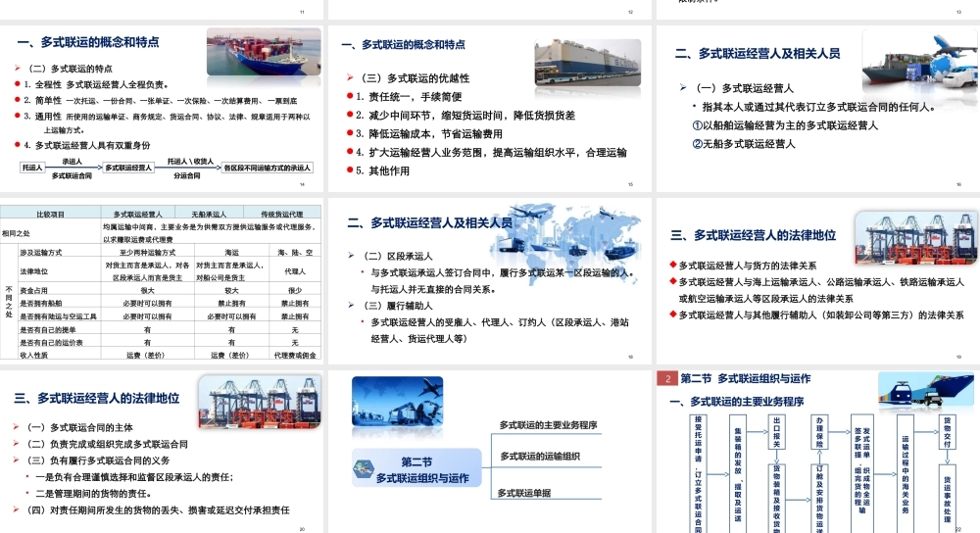This screenshot has width=980, height=533.
Task: Select the slide listing （三）多式联运的优越性
Action: pos(489,108)
